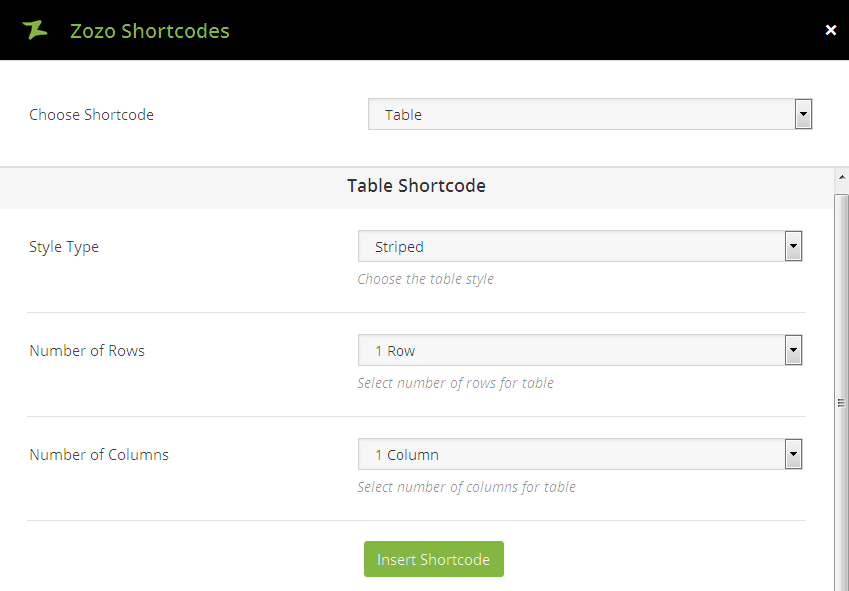This screenshot has width=849, height=591.
Task: Click the arrow beside the 1 Row value
Action: [x=794, y=350]
